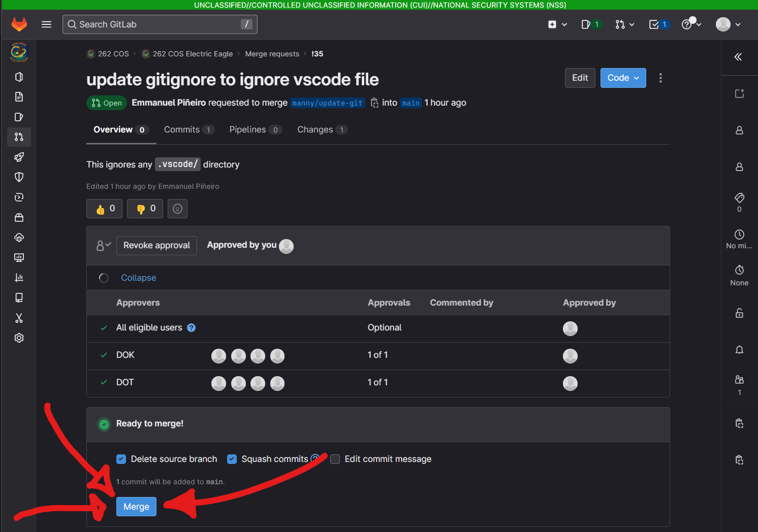Click Revoke approval button
Screen dimensions: 758x532
coord(156,246)
